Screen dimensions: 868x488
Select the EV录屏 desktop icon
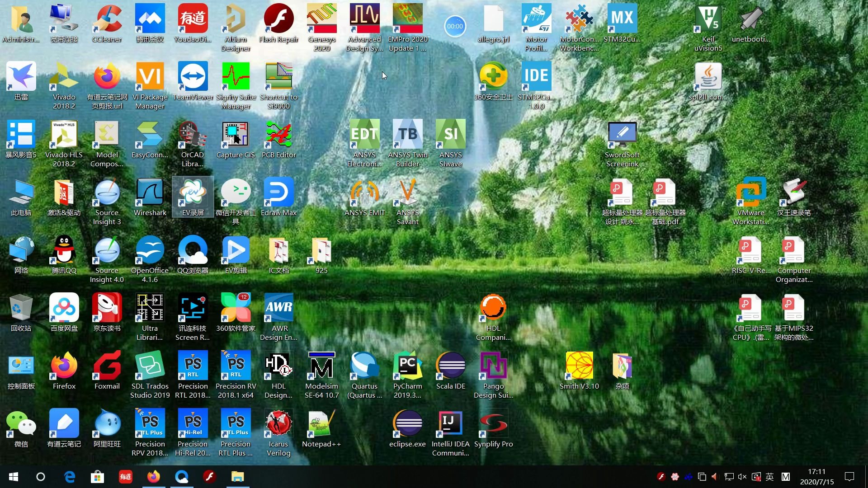click(x=193, y=197)
